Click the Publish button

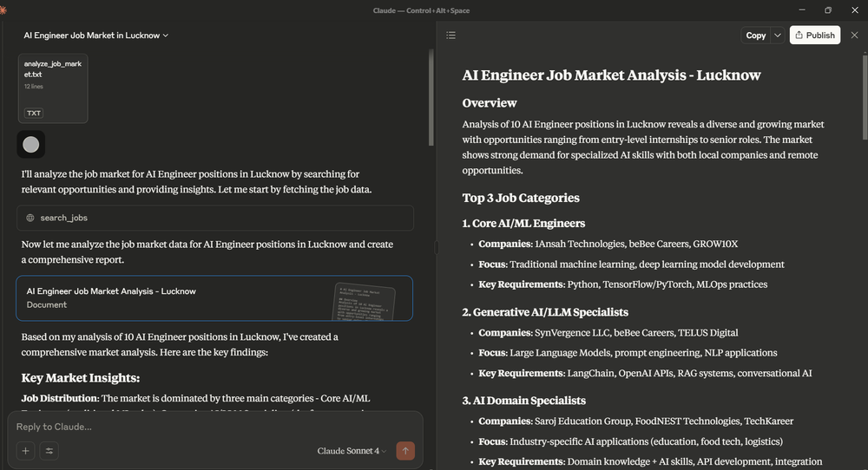[815, 36]
